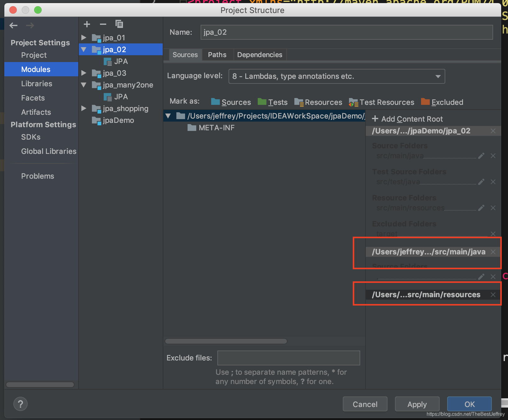Viewport: 508px width, 420px height.
Task: Select the jpa_03 module
Action: coord(109,73)
